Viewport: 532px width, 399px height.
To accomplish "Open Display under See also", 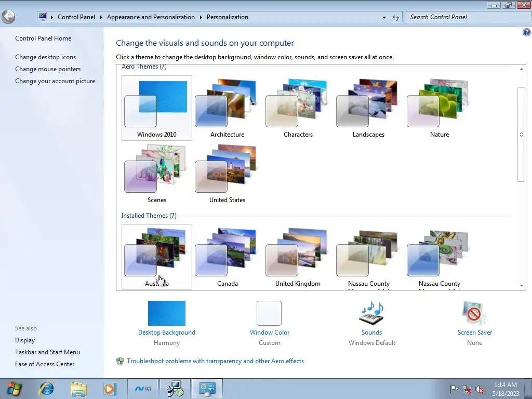I will [25, 340].
